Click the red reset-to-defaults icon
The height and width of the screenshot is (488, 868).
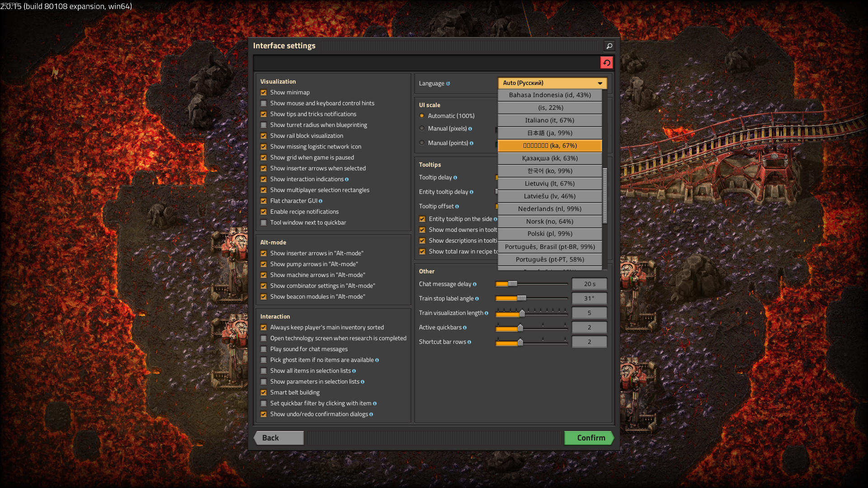coord(606,62)
